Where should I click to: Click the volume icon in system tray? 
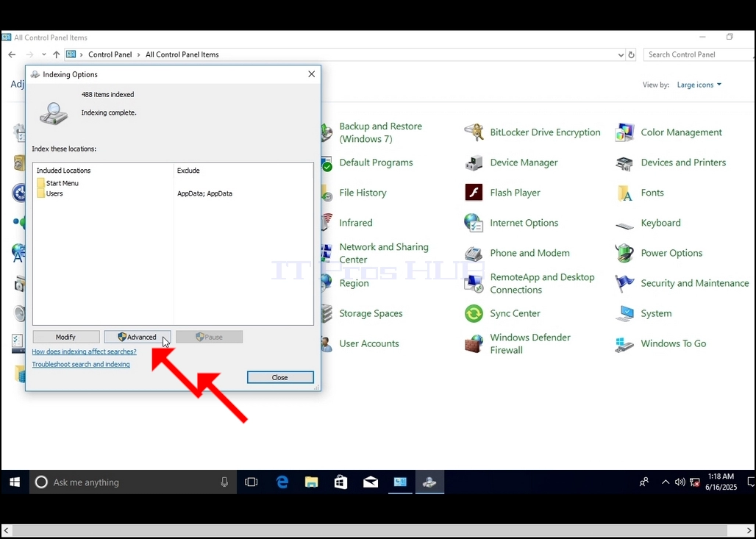(680, 482)
